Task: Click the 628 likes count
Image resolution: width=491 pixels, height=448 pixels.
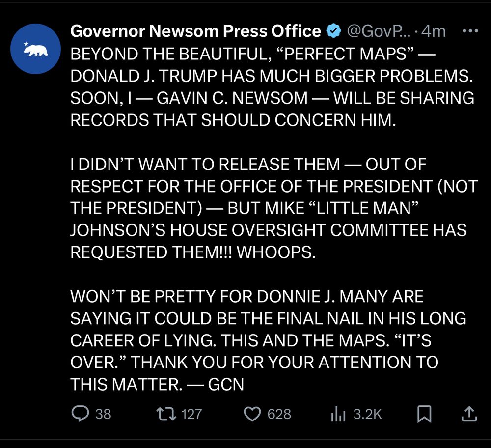Action: pyautogui.click(x=279, y=414)
